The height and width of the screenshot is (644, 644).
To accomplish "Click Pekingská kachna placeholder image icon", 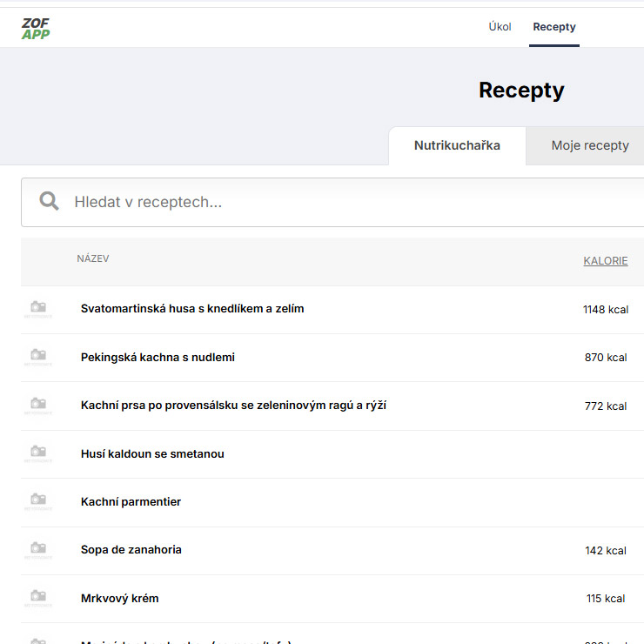I will click(x=38, y=357).
